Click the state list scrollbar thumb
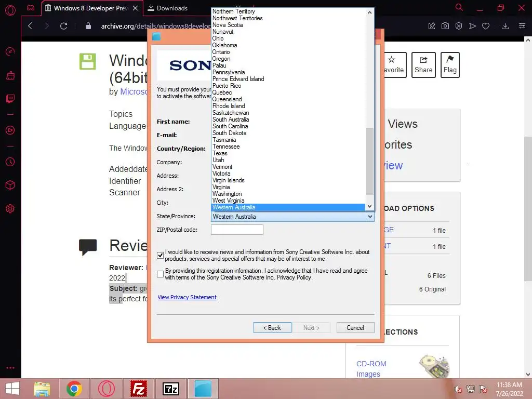This screenshot has width=532, height=399. click(x=369, y=161)
